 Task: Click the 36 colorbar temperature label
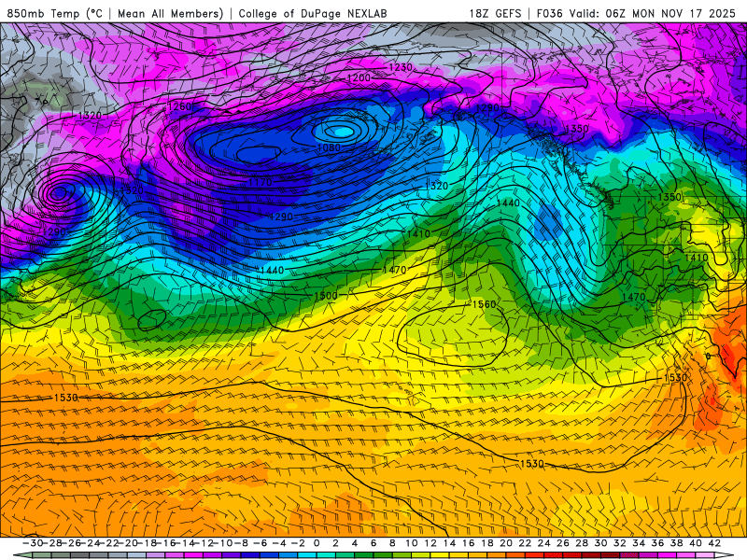click(657, 543)
